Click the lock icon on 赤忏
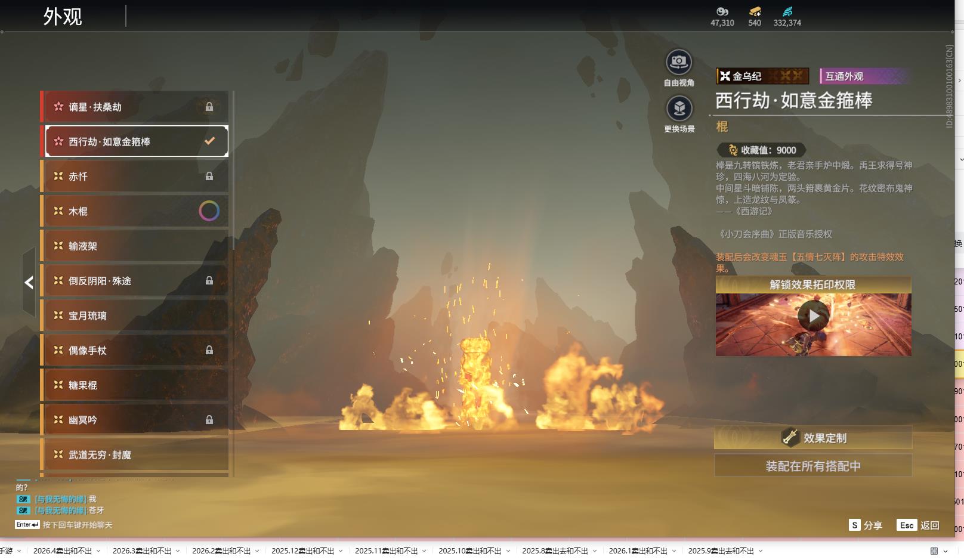This screenshot has height=560, width=964. (209, 177)
